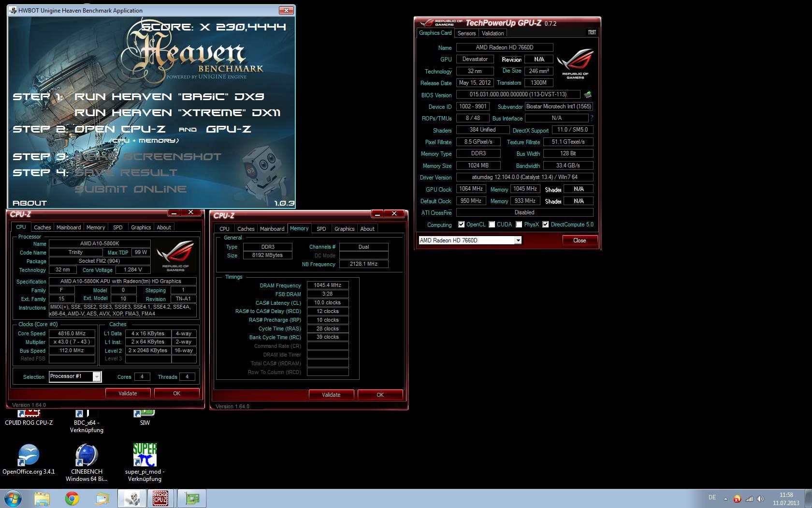This screenshot has height=508, width=812.
Task: Click the HWBOT Heaven window title icon
Action: [x=13, y=10]
